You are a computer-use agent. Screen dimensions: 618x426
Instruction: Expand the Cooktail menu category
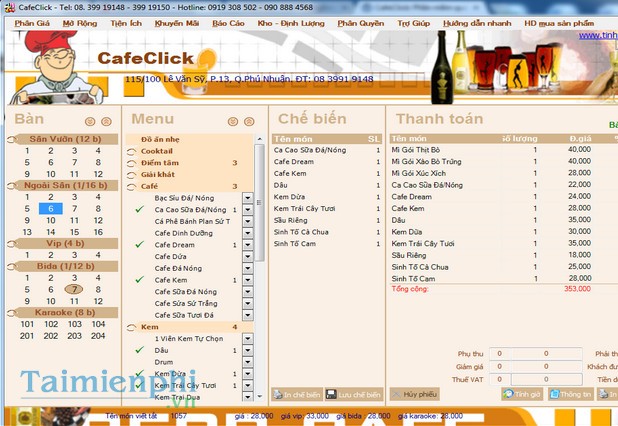pyautogui.click(x=131, y=151)
